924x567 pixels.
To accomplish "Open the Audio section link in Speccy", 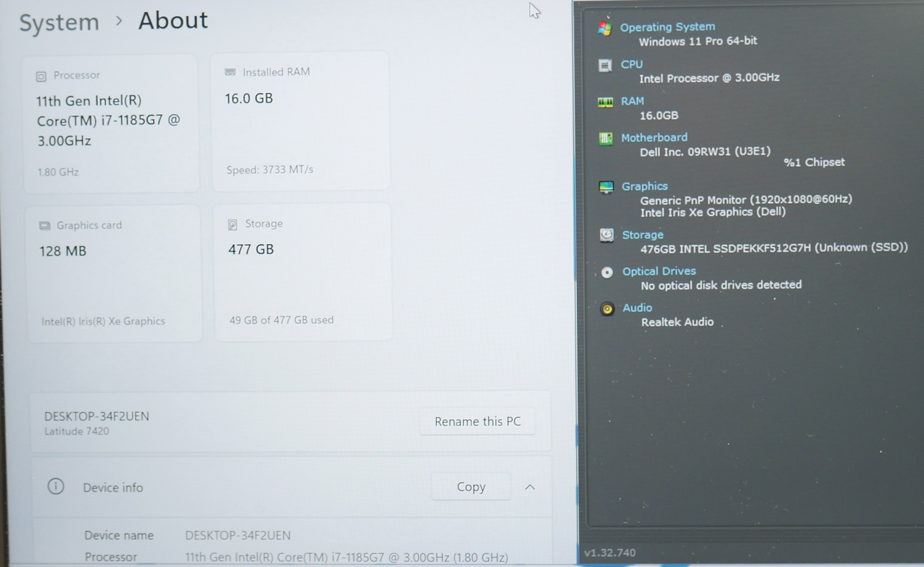I will pos(638,308).
